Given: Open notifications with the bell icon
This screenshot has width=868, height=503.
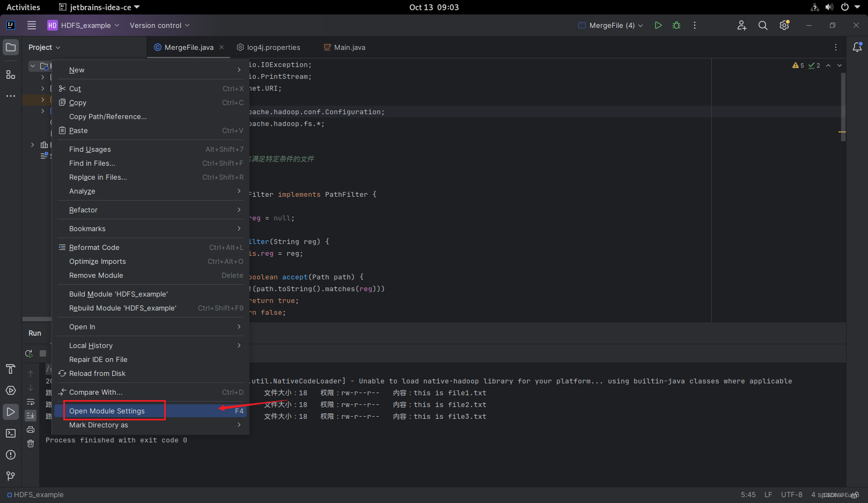Looking at the screenshot, I should 857,47.
